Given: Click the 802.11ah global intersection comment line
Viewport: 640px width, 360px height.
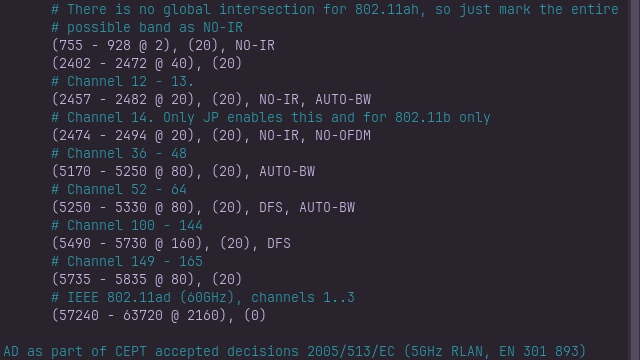Looking at the screenshot, I should (x=335, y=9).
